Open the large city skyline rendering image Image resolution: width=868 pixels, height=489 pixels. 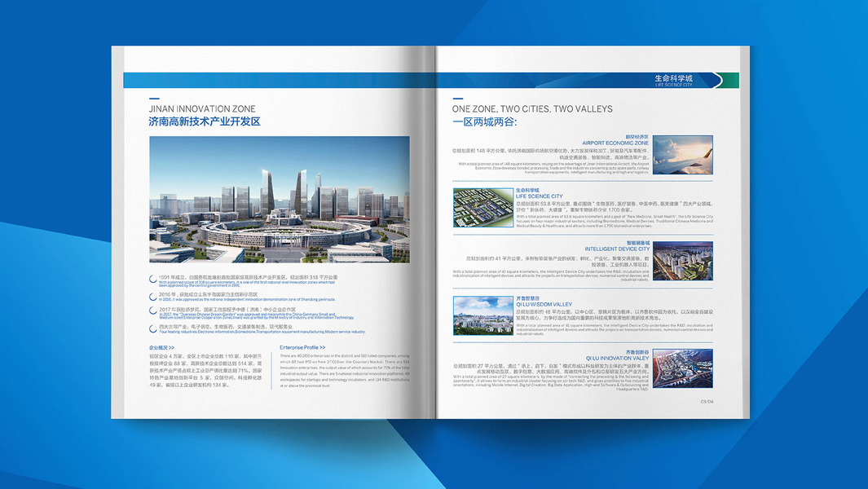pyautogui.click(x=280, y=200)
